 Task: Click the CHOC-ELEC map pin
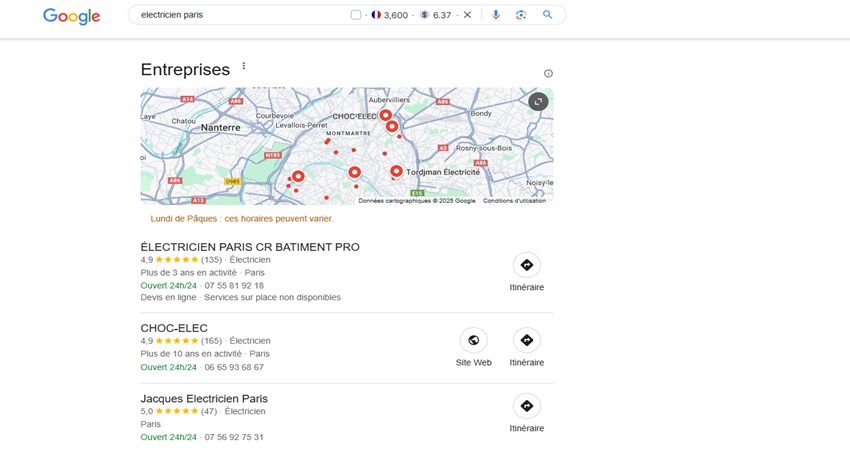[385, 114]
